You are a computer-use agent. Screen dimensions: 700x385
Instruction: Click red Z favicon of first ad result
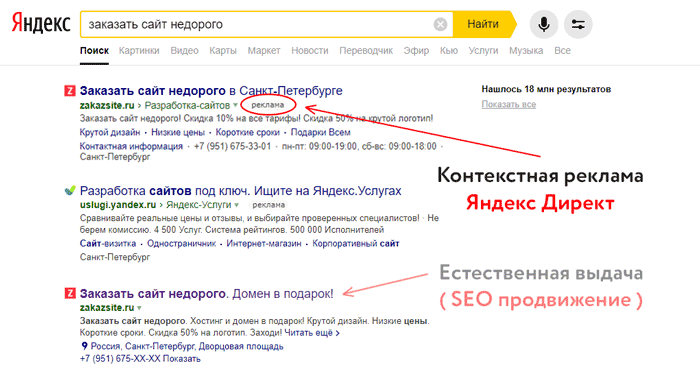(x=70, y=91)
